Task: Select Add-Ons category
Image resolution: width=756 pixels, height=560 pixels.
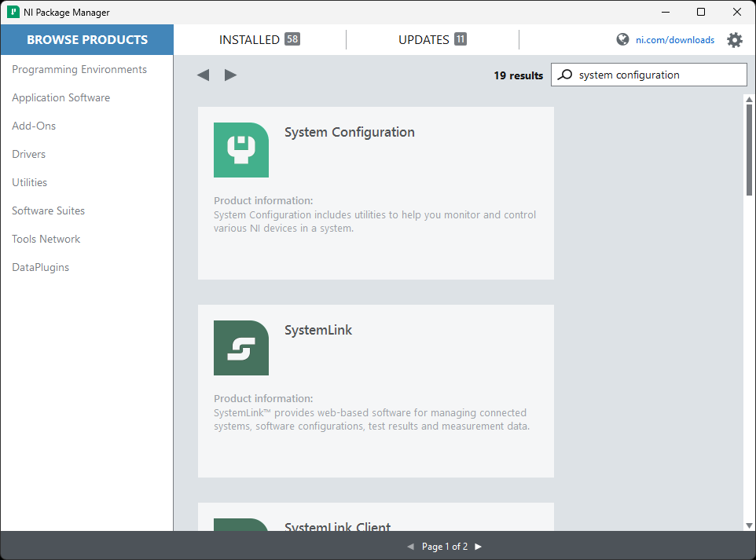Action: click(x=34, y=126)
